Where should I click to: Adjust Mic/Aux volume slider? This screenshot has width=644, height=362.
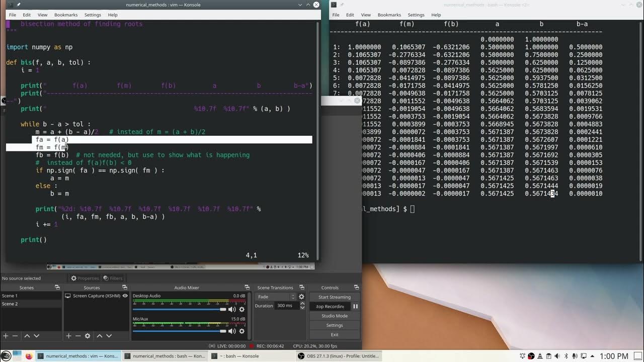tap(180, 331)
